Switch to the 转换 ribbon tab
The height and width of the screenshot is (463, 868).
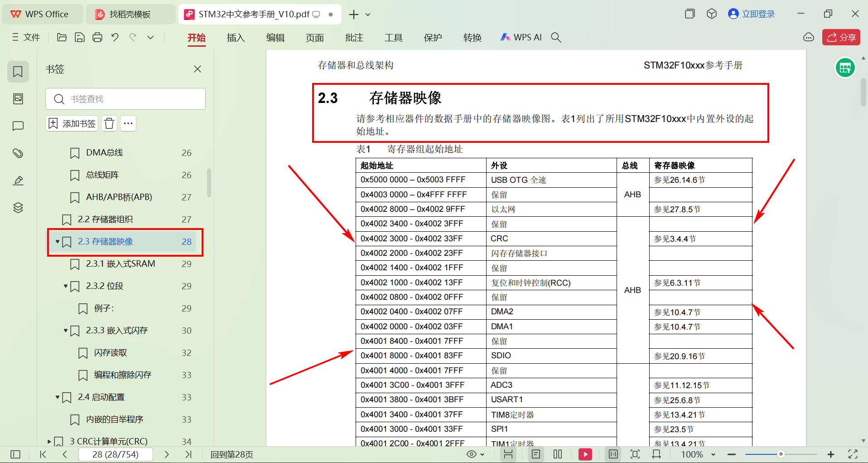point(472,38)
